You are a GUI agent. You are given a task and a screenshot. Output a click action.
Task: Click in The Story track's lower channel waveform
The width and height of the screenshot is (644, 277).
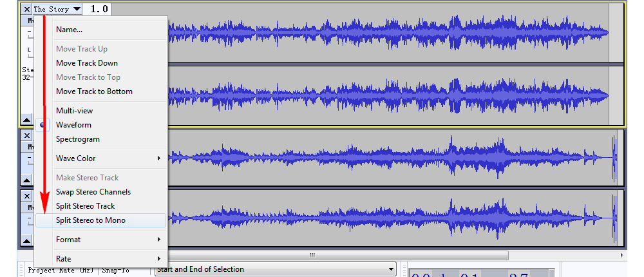[x=388, y=95]
